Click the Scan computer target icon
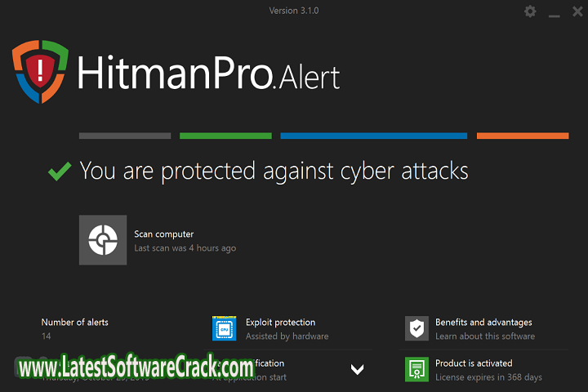 [103, 240]
